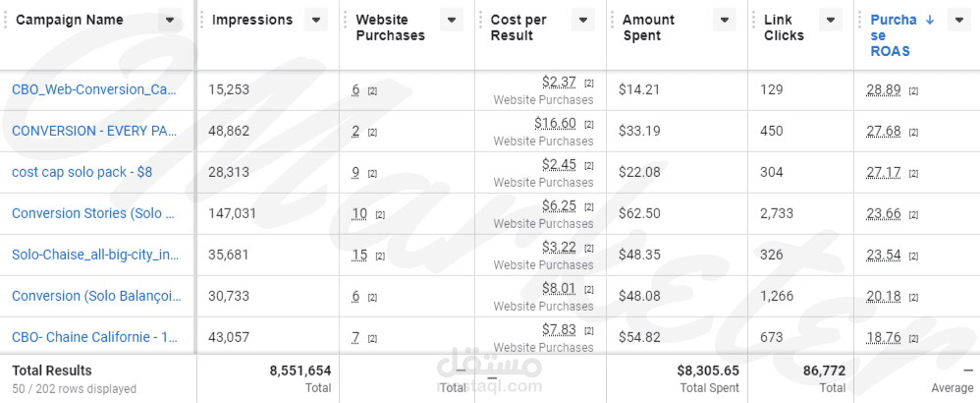Image resolution: width=980 pixels, height=403 pixels.
Task: Open Conversion Stories (Solo campaign link
Action: [x=93, y=213]
